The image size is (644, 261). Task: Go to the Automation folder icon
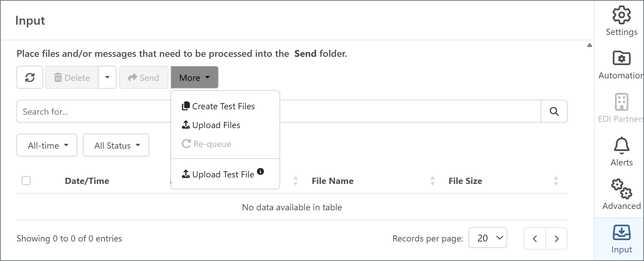tap(621, 58)
